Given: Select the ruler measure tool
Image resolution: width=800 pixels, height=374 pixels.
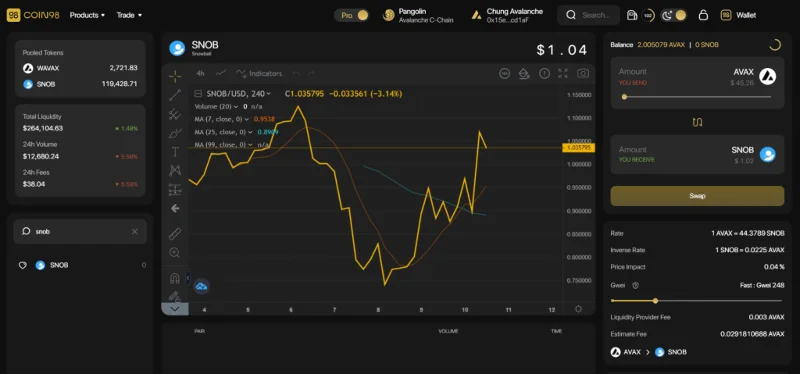Looking at the screenshot, I should tap(175, 234).
